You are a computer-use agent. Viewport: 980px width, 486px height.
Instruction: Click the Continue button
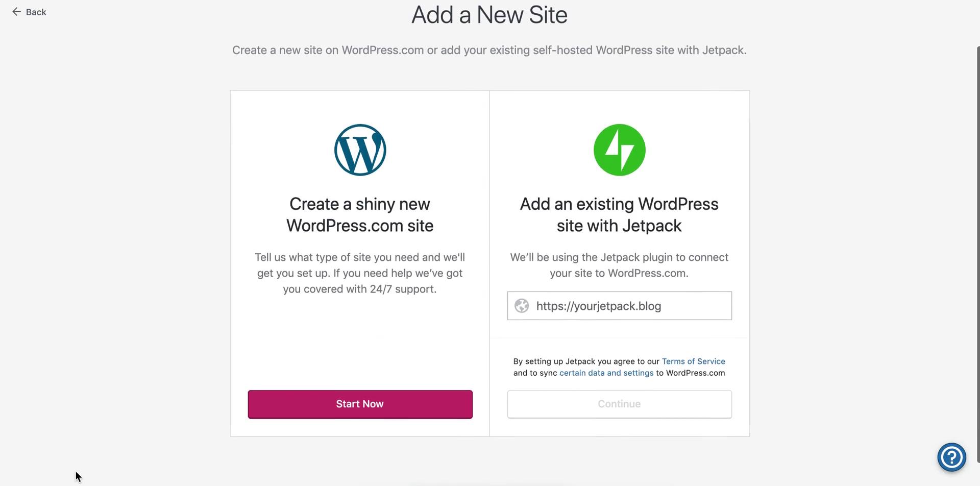click(619, 404)
